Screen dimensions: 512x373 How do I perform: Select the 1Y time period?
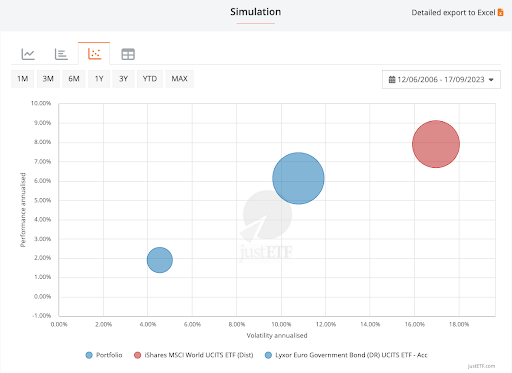99,79
